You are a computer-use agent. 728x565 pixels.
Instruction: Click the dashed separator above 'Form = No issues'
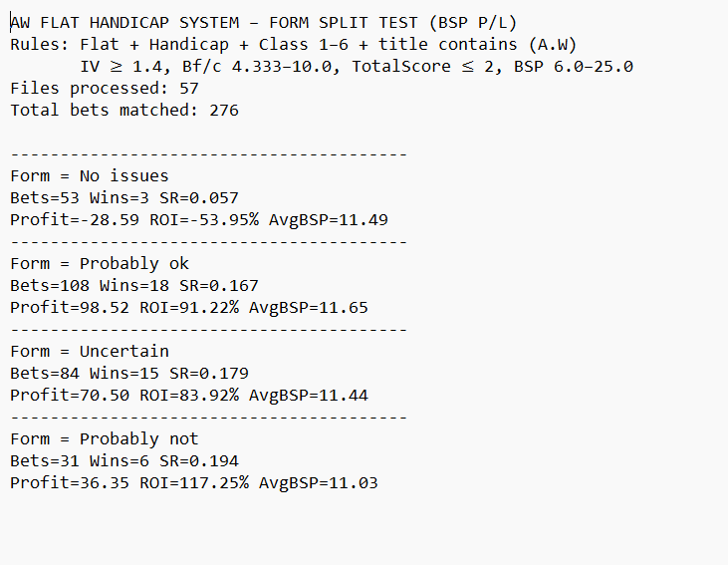[208, 154]
